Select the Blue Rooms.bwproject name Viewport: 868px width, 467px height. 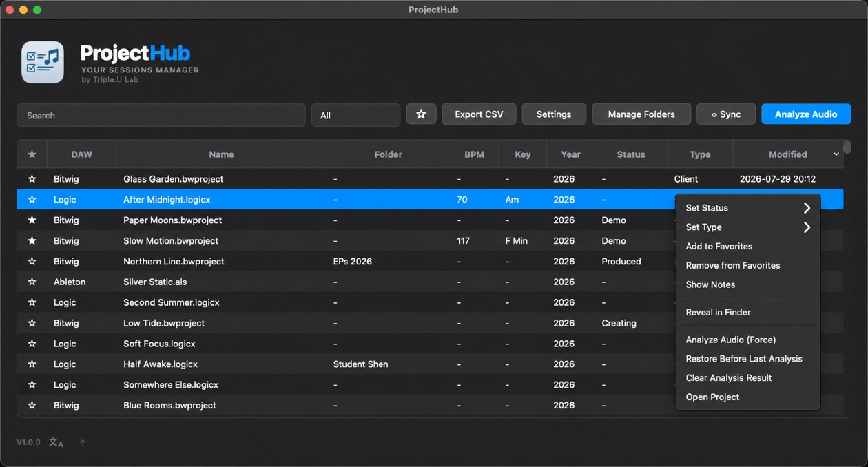[x=169, y=406]
